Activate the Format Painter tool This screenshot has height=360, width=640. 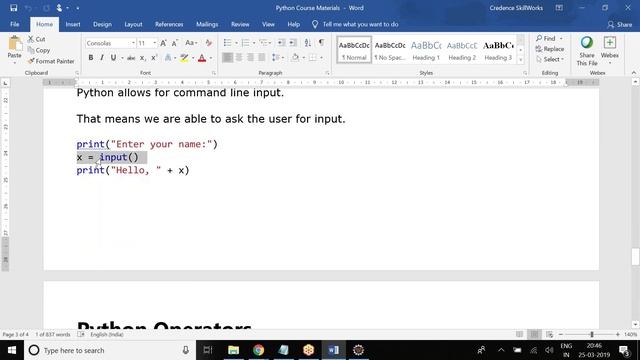(x=51, y=61)
